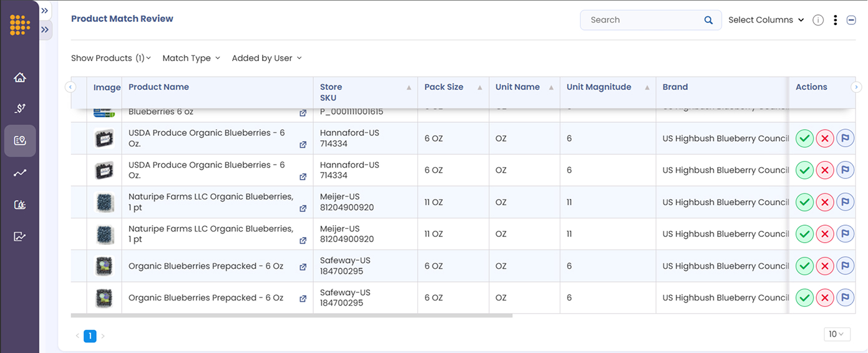868x353 pixels.
Task: Collapse the panel with the minus icon
Action: point(851,20)
